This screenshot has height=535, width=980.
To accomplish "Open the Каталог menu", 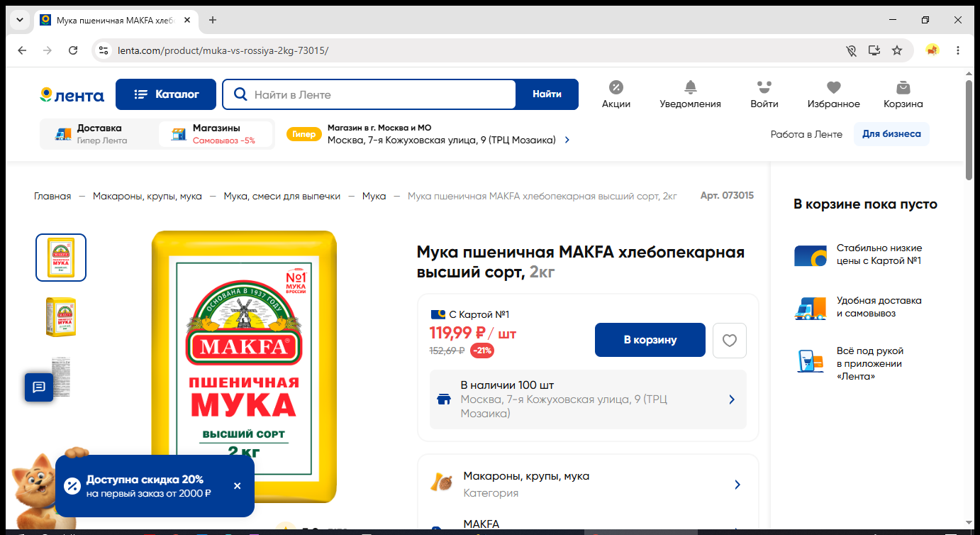I will 166,94.
